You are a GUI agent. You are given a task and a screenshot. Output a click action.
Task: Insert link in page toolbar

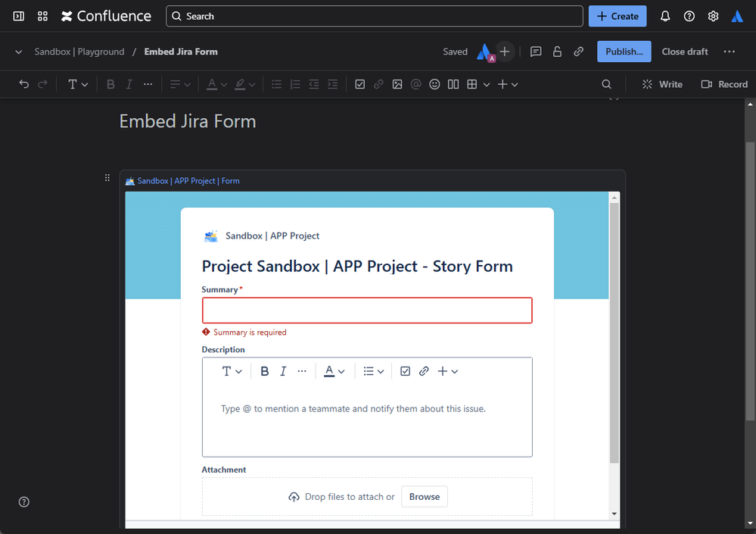coord(378,84)
